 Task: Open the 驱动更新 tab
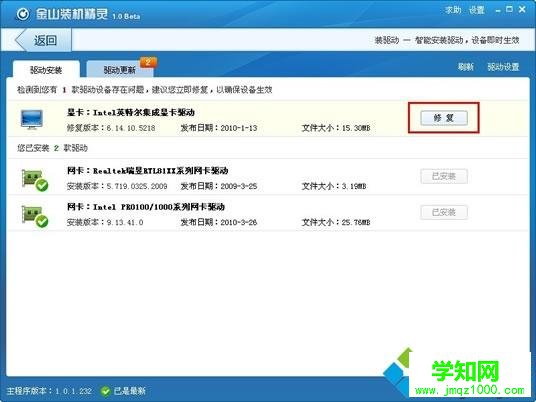point(120,69)
